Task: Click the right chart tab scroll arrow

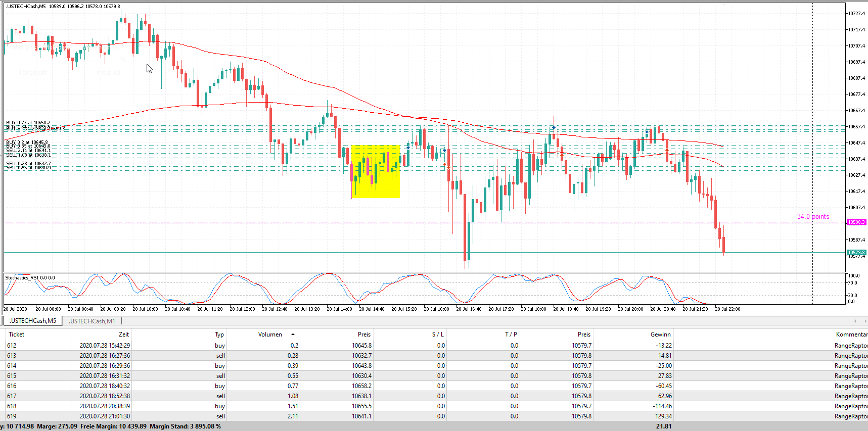Action: click(864, 321)
